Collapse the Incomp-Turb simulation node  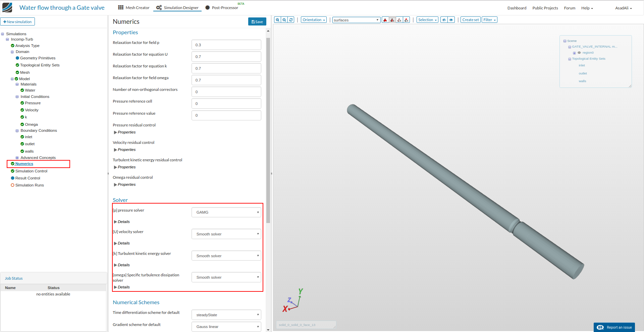coord(7,39)
